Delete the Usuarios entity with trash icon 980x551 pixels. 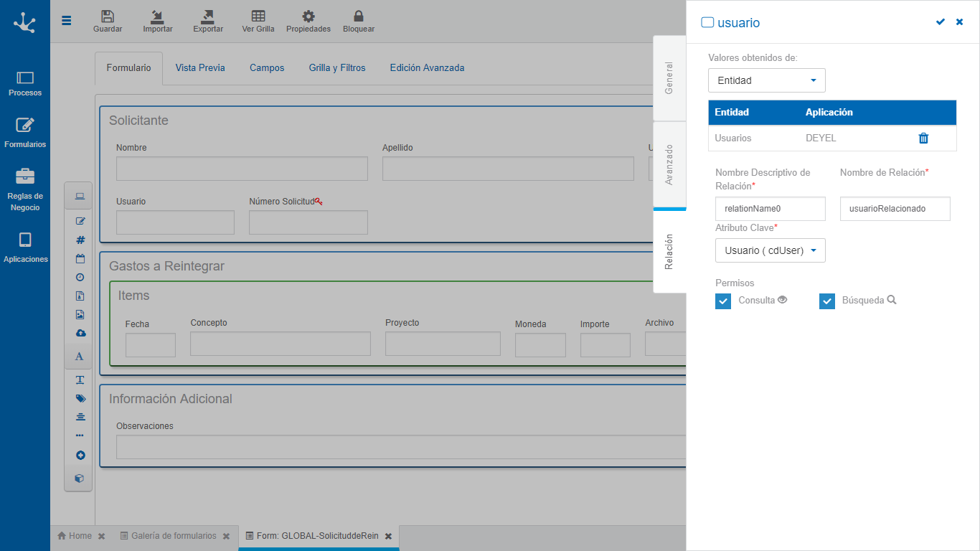pos(923,138)
